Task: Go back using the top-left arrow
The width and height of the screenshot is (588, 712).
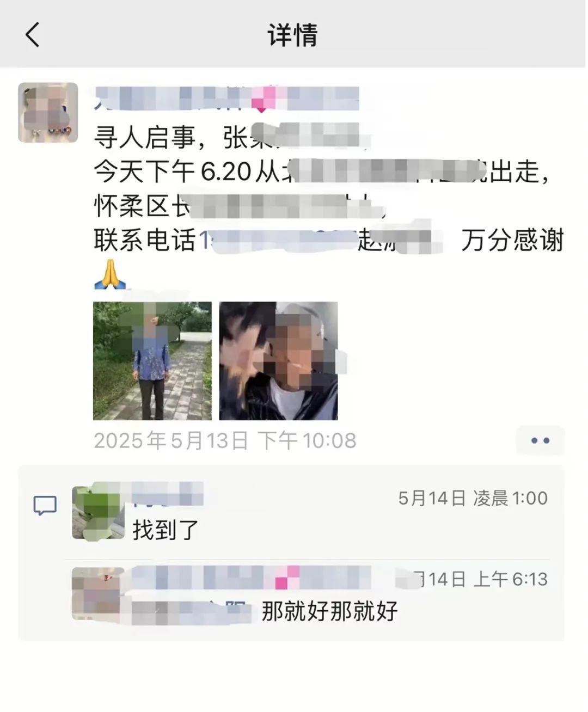Action: 33,35
